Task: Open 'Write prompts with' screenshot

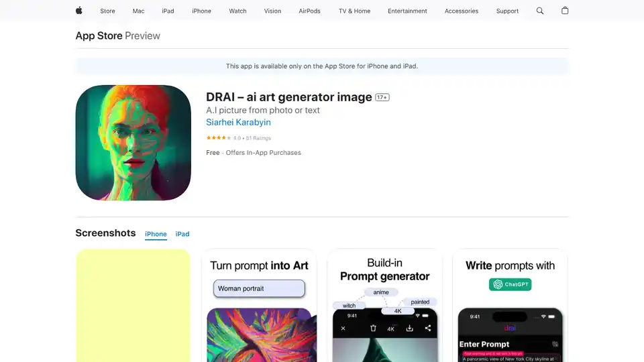Action: [x=510, y=306]
